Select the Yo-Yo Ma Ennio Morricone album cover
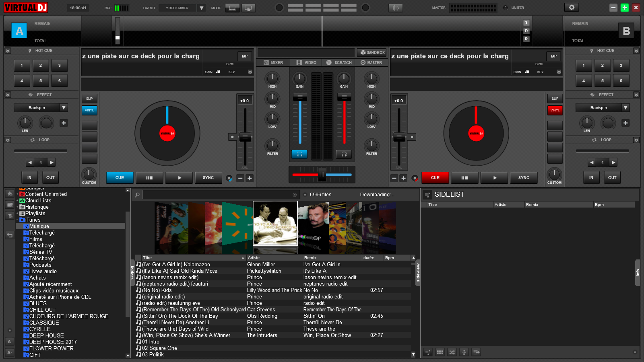Screen dimensions: 644x362 click(x=275, y=223)
